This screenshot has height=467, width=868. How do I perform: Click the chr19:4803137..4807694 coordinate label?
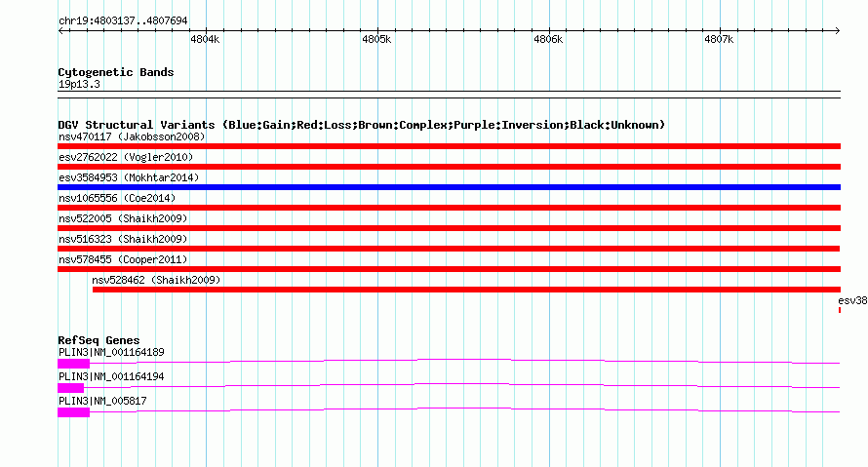(x=123, y=21)
